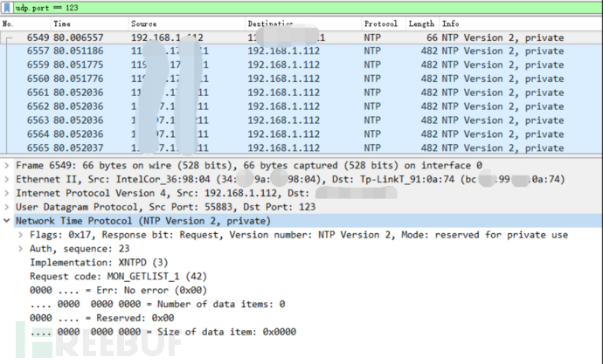Sort by the Protocol column header
The height and width of the screenshot is (364, 603).
(x=381, y=24)
